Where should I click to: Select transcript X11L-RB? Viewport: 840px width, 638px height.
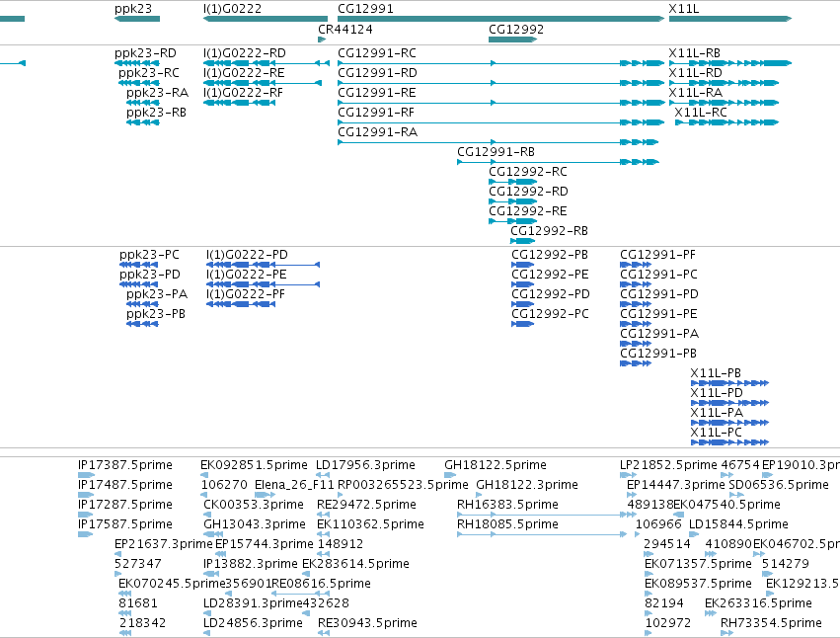[730, 63]
